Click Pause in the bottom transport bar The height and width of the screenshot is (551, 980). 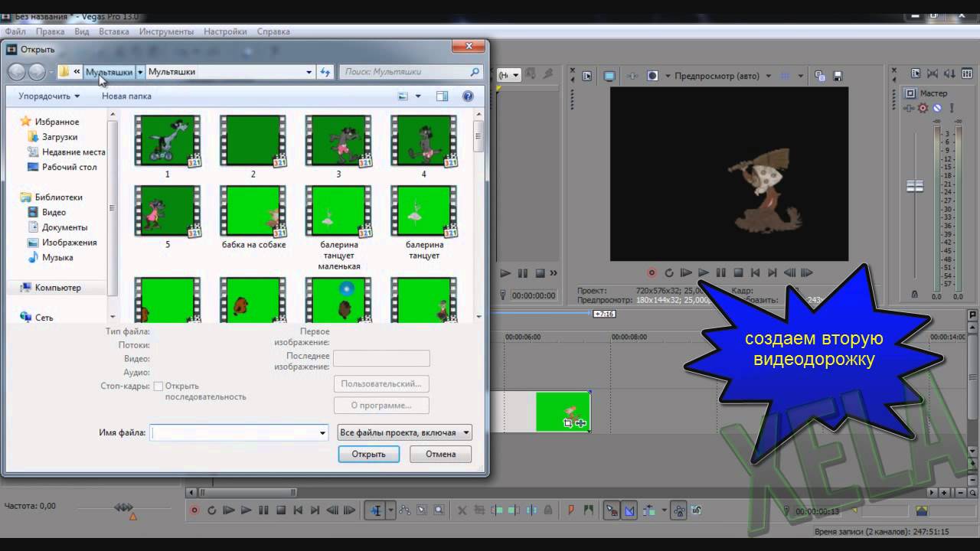click(263, 510)
